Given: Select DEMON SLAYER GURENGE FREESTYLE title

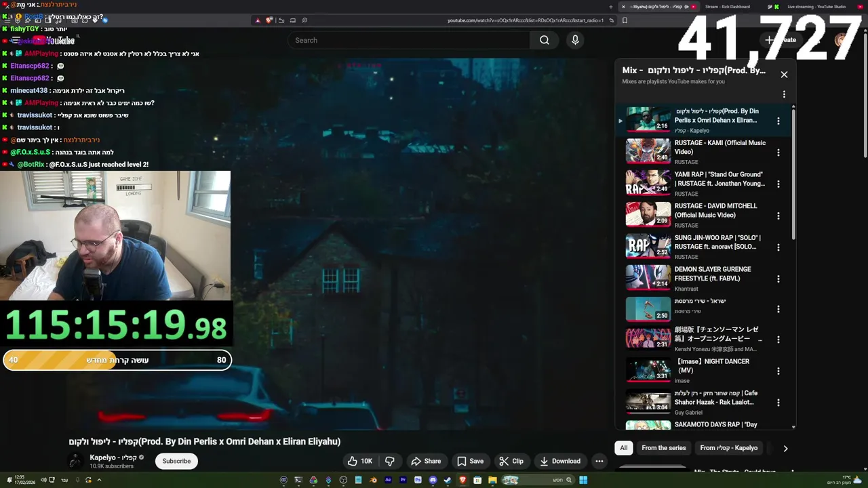Looking at the screenshot, I should pyautogui.click(x=713, y=274).
